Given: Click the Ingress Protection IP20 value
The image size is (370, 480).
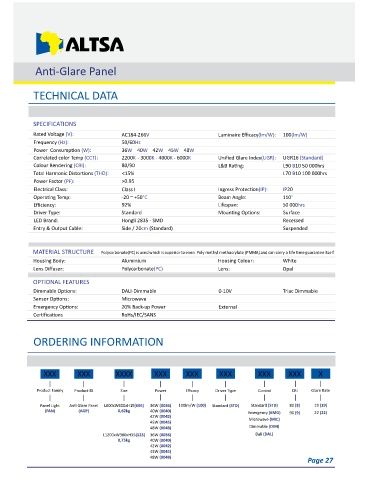Looking at the screenshot, I should [288, 189].
